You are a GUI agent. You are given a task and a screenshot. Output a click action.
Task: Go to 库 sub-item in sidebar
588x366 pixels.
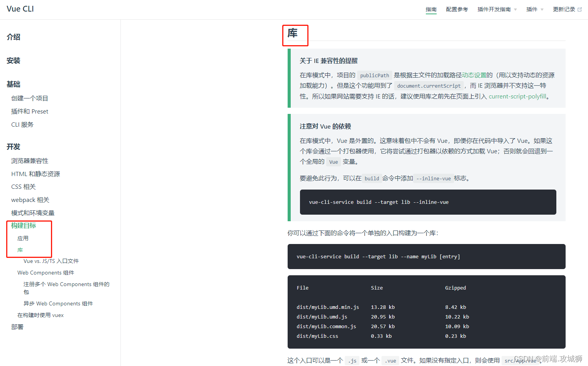pos(20,250)
